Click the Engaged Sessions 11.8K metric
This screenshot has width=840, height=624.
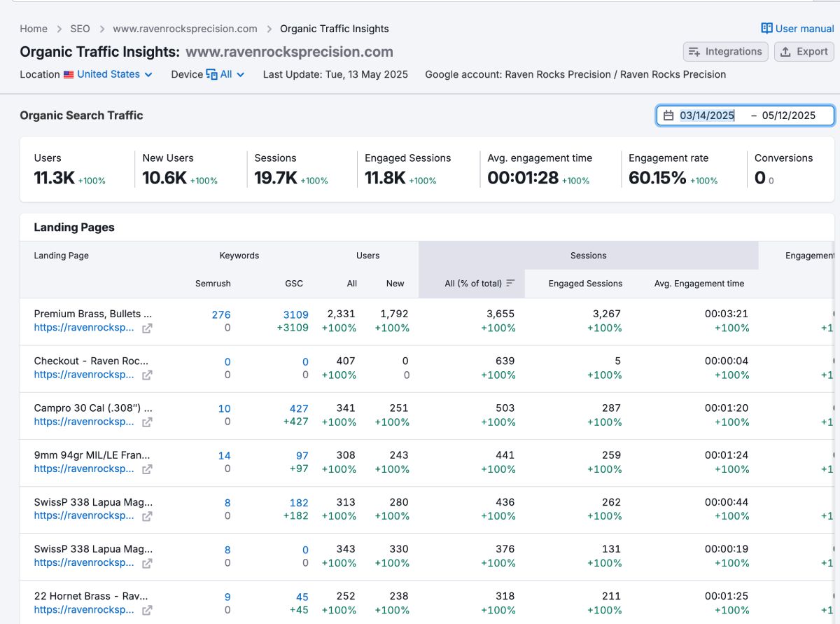pos(385,178)
